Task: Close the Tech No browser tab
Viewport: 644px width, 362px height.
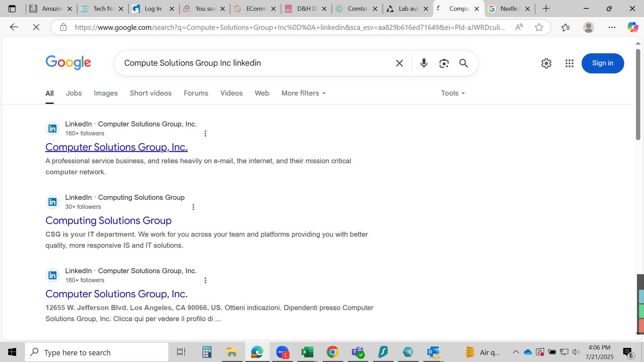Action: coord(121,9)
